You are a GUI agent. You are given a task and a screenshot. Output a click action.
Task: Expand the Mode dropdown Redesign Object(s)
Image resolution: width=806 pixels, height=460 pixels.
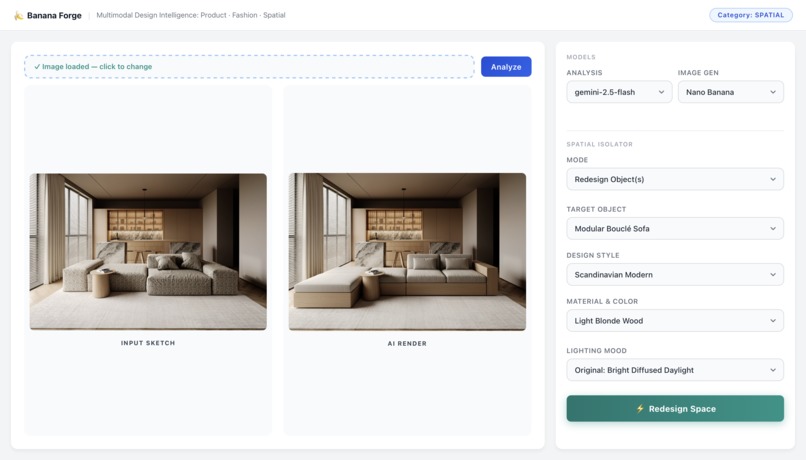click(x=675, y=179)
